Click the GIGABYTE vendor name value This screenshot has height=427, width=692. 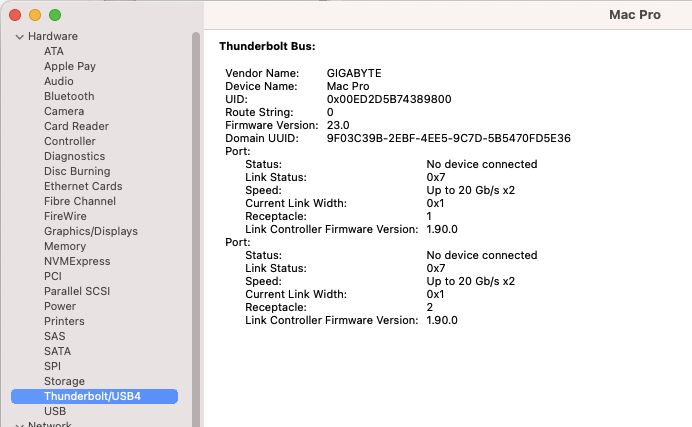354,73
